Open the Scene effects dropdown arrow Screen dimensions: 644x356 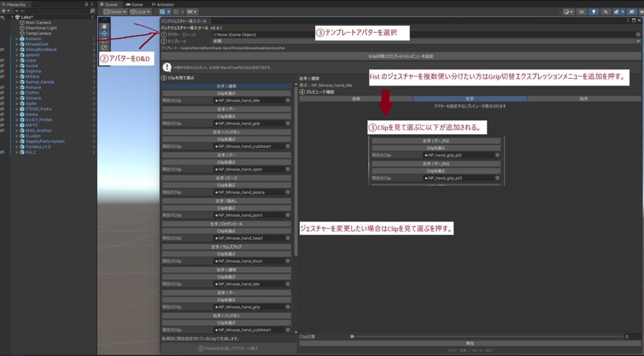pos(623,12)
